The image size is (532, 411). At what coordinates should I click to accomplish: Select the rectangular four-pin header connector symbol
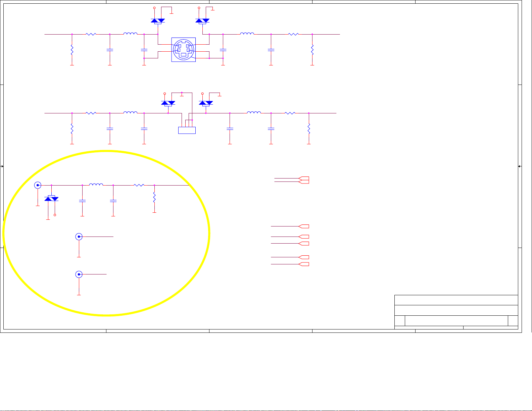click(x=187, y=130)
